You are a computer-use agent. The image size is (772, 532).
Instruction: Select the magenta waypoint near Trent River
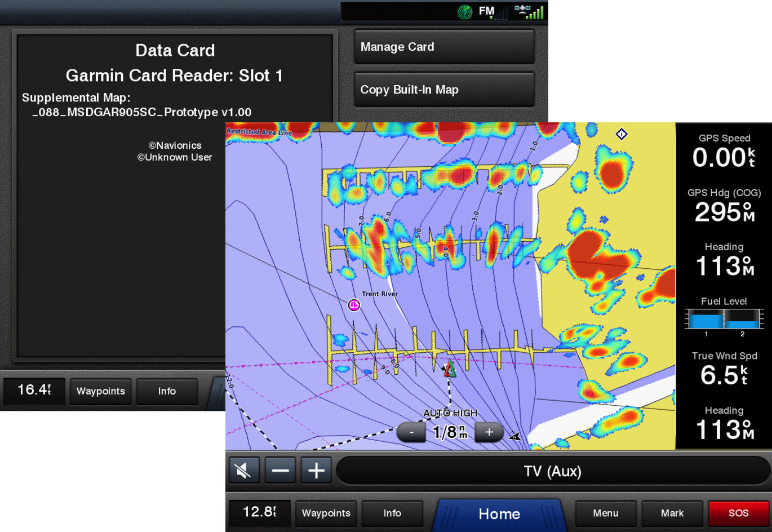(354, 305)
